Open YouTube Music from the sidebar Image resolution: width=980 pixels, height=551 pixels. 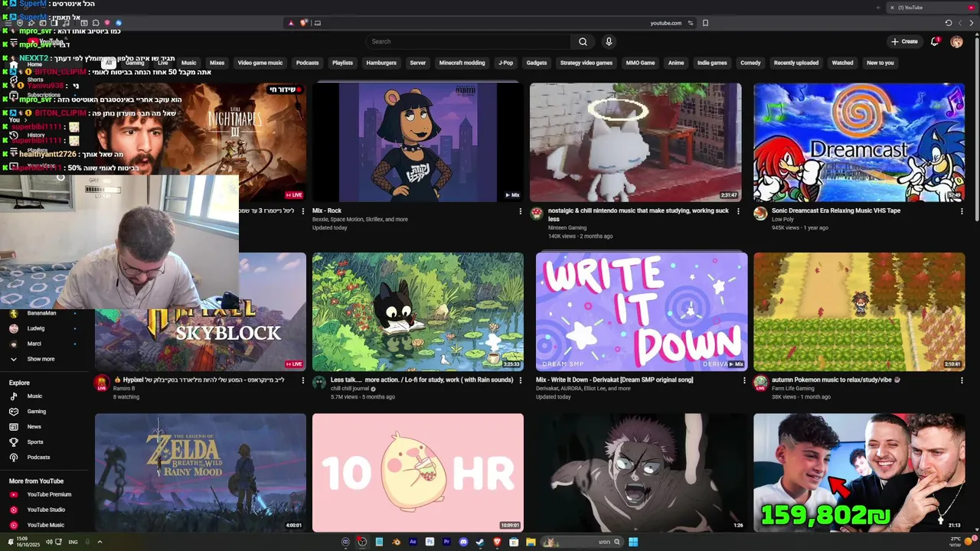point(46,525)
